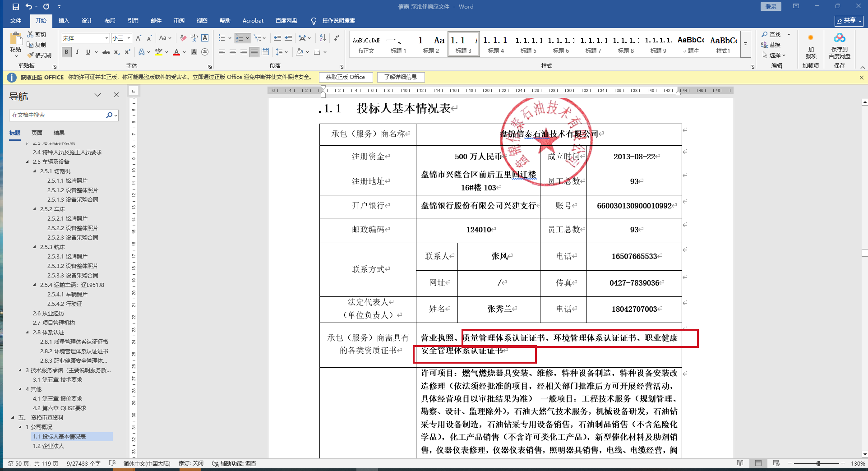Toggle subscript formatting
The image size is (868, 471).
coord(117,52)
